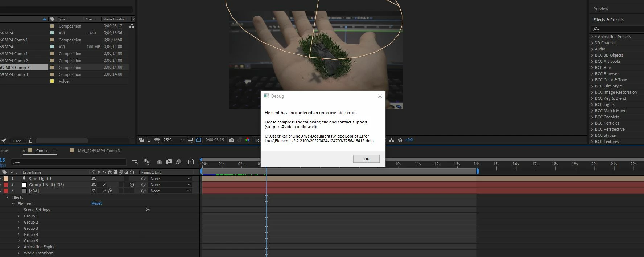Toggle the quality switch on e3d layer
Viewport: 644px width, 257px height.
click(x=104, y=191)
